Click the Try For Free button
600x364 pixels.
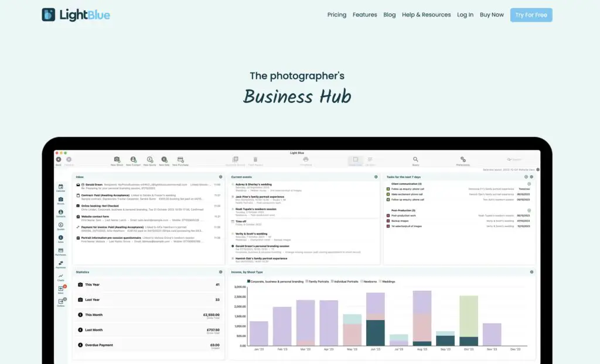click(x=531, y=15)
